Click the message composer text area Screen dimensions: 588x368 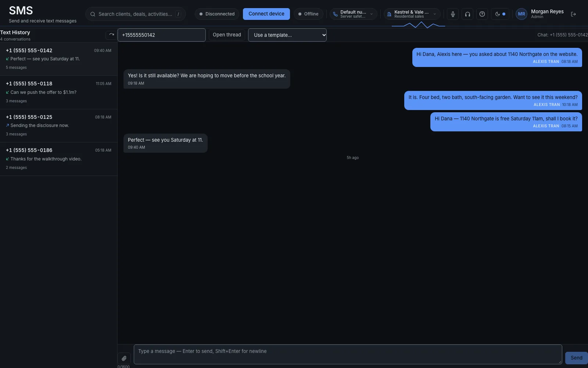tap(348, 354)
